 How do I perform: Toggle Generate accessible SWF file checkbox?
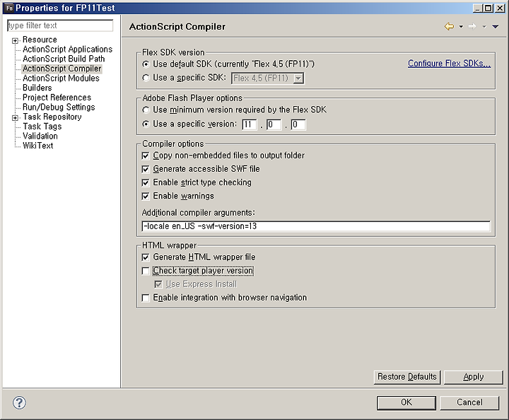(146, 170)
